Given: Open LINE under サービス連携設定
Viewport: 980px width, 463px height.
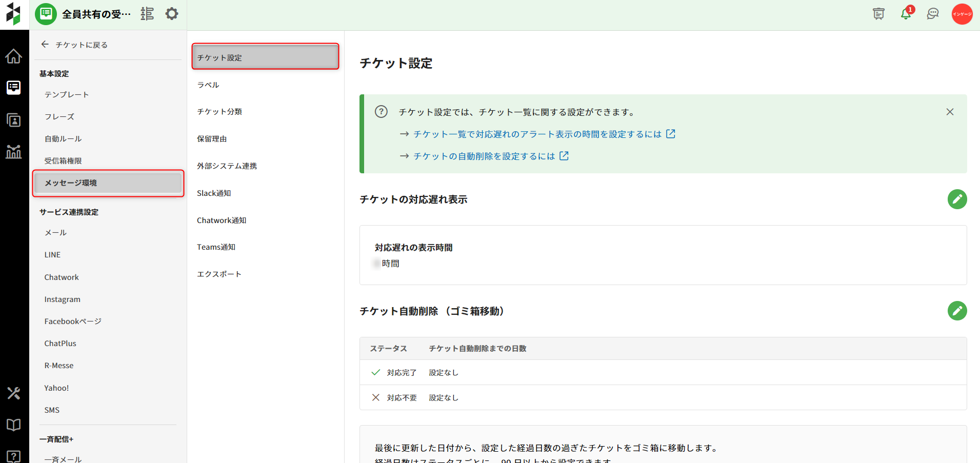Looking at the screenshot, I should click(52, 255).
